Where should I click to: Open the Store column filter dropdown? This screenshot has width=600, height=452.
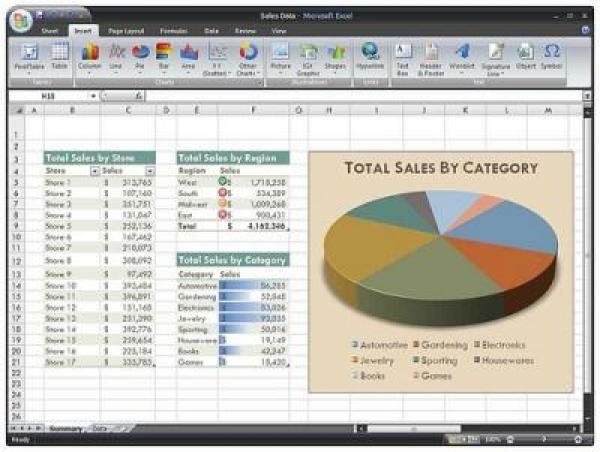pos(95,172)
